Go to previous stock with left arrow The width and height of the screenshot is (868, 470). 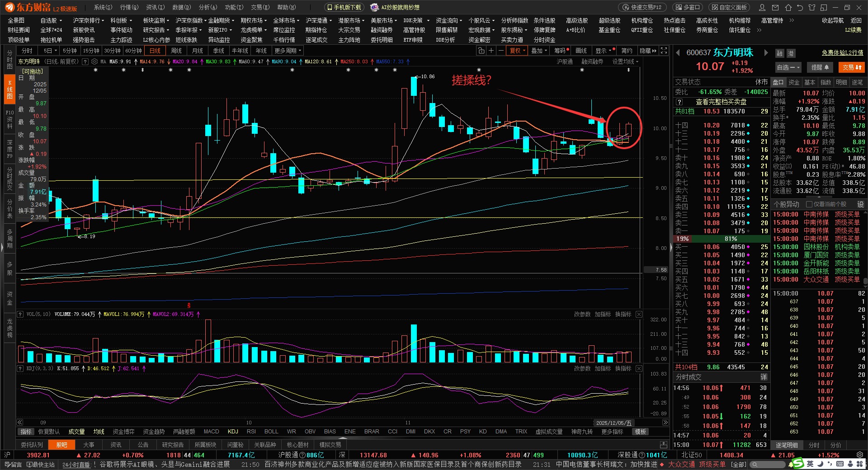pyautogui.click(x=678, y=53)
